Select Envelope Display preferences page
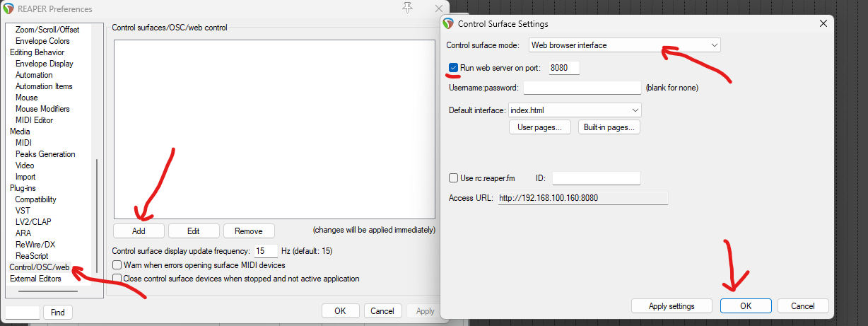 click(x=45, y=64)
